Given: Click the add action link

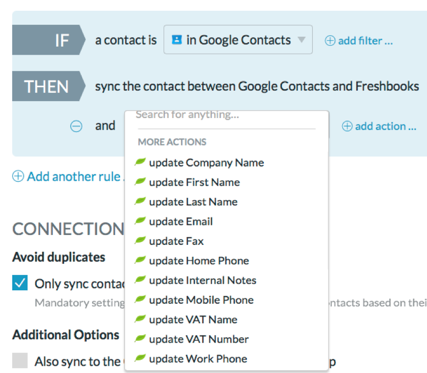Looking at the screenshot, I should [386, 126].
